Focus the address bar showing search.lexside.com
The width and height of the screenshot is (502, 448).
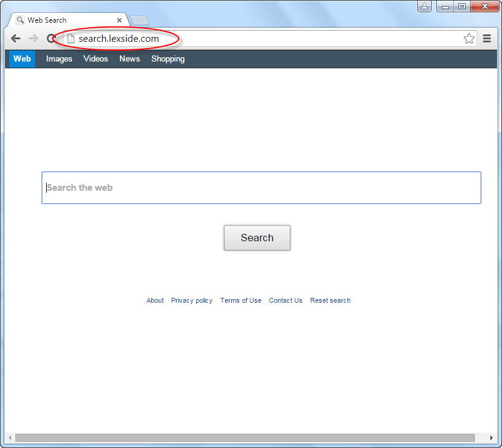(x=269, y=39)
